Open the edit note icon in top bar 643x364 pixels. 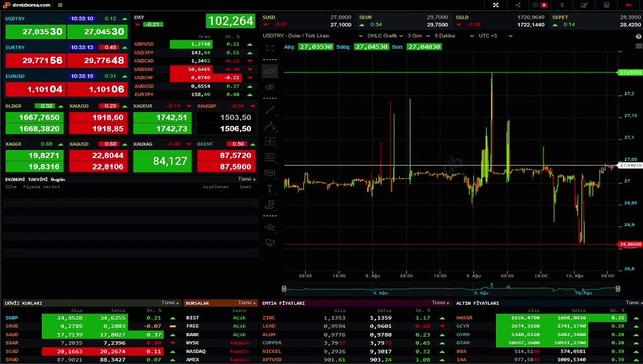[x=584, y=5]
